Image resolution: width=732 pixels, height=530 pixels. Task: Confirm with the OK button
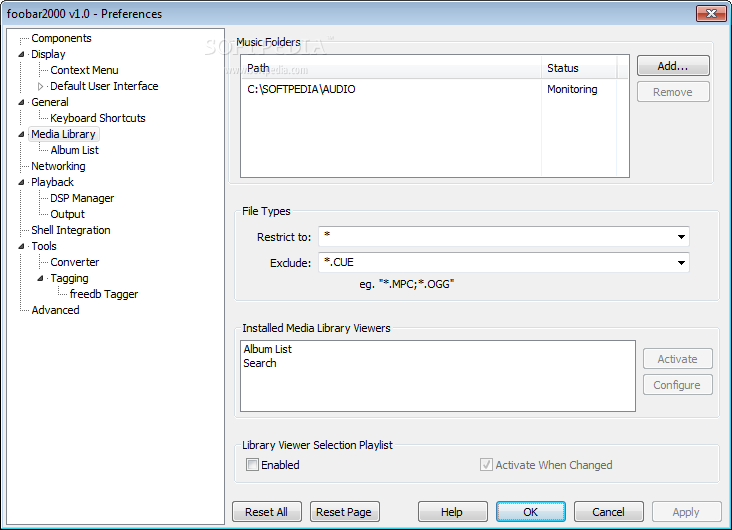coord(530,512)
